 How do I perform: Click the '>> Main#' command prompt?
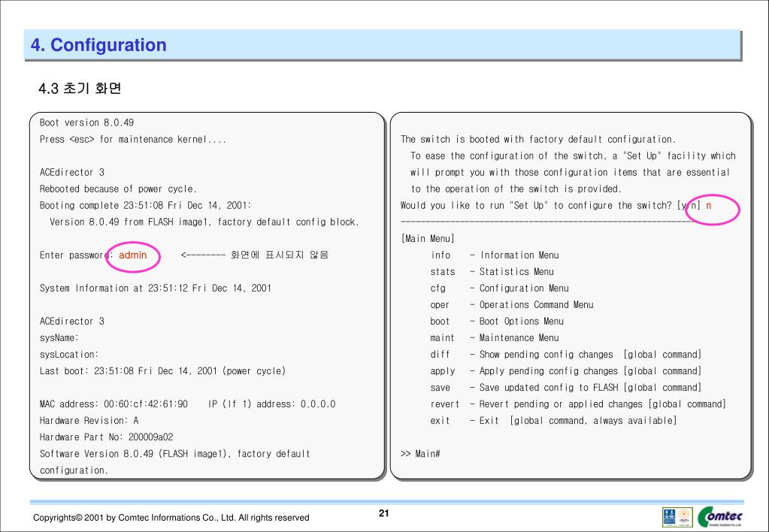[x=420, y=454]
